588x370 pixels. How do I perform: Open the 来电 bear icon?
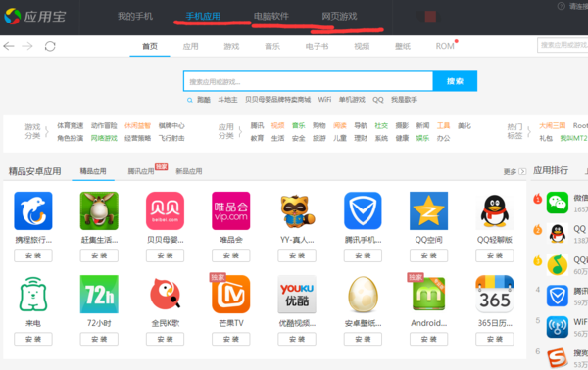point(33,295)
